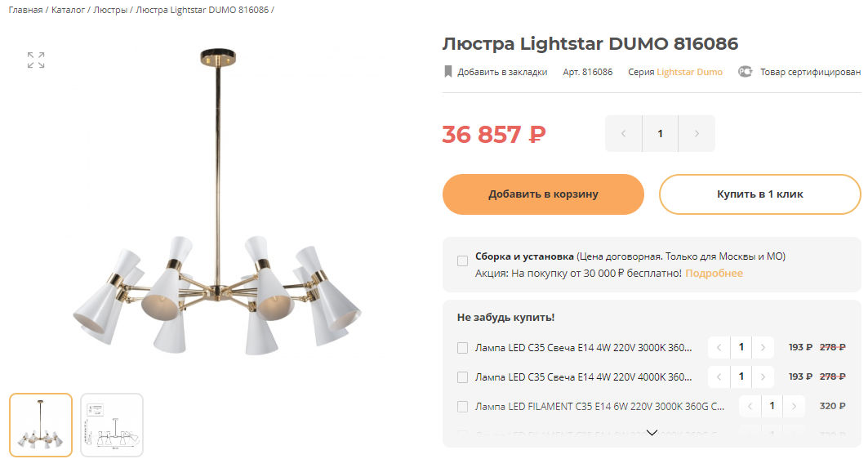Click the certified product badge icon
Image resolution: width=868 pixels, height=459 pixels.
point(745,71)
